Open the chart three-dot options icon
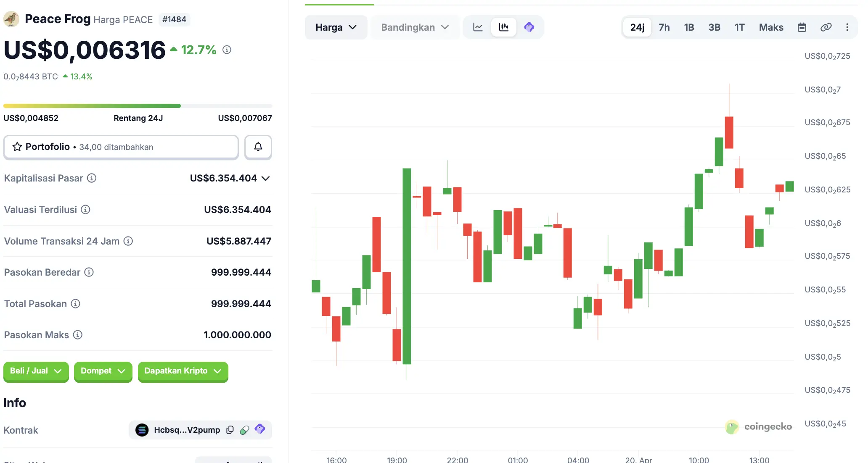 tap(847, 27)
